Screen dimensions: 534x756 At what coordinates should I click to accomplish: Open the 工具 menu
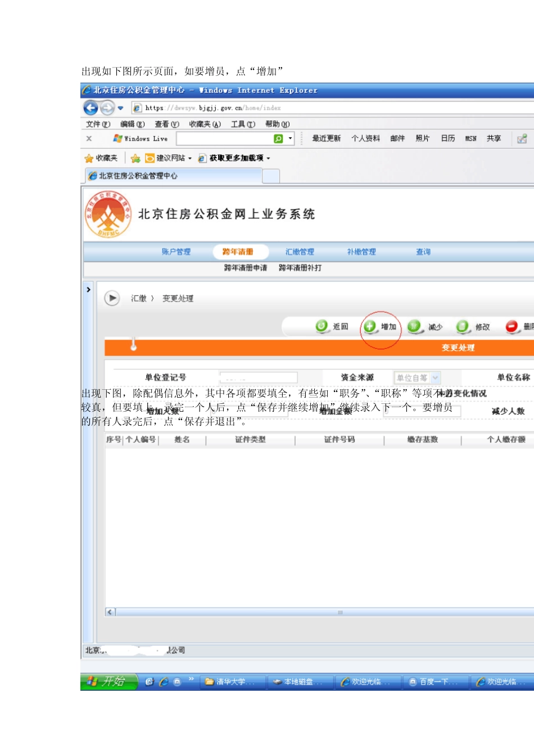coord(243,124)
